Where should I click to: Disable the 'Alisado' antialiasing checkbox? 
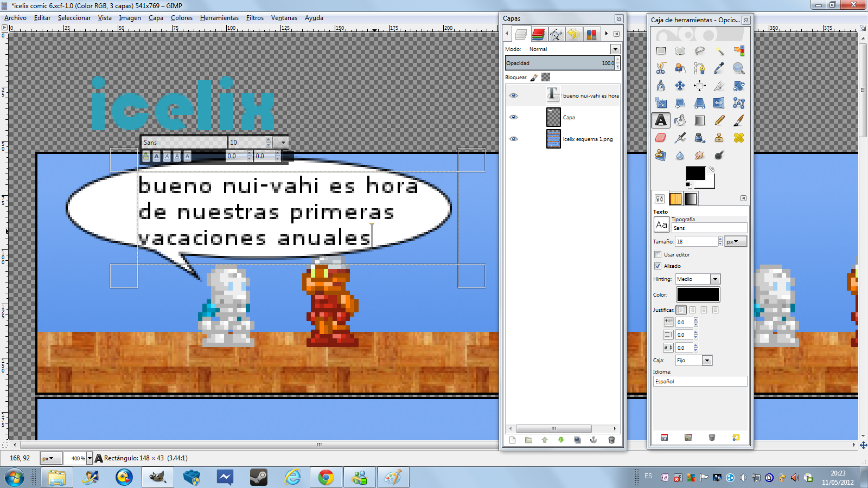coord(658,266)
